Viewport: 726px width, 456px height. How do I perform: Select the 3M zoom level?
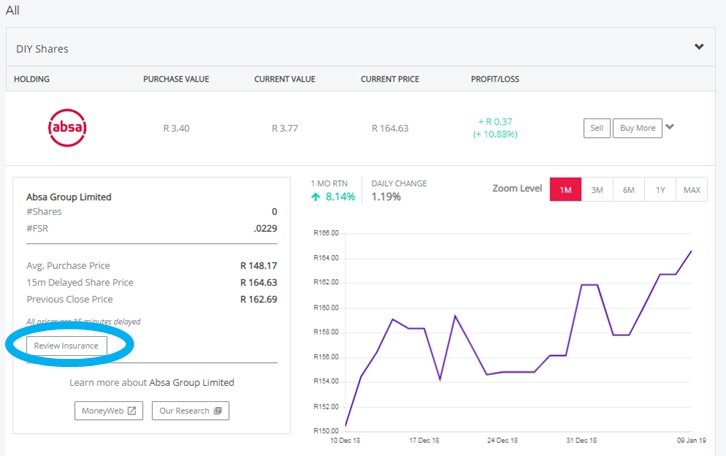[x=597, y=189]
